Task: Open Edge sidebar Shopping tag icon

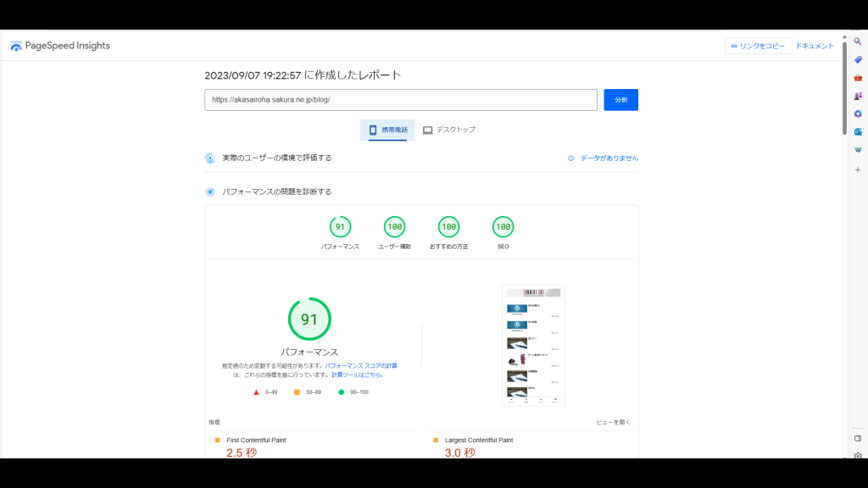Action: click(858, 60)
